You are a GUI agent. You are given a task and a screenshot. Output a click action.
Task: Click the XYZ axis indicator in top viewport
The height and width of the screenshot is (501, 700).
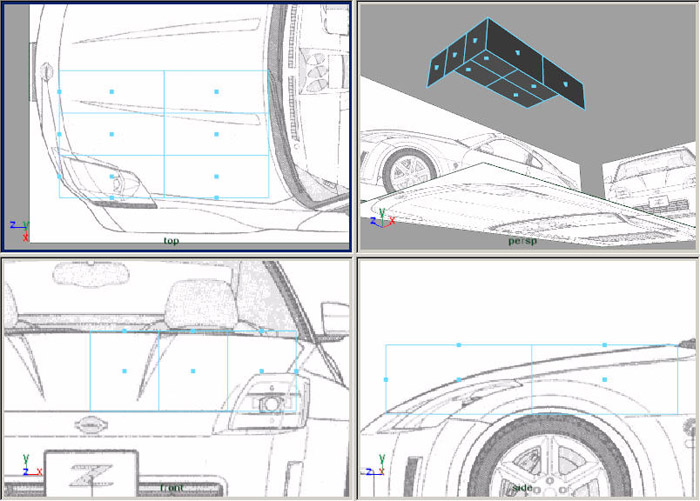[18, 229]
